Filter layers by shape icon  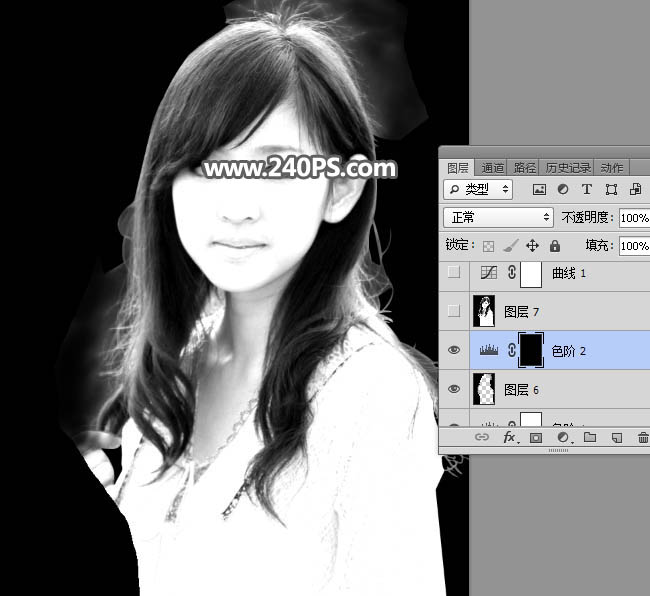tap(611, 189)
